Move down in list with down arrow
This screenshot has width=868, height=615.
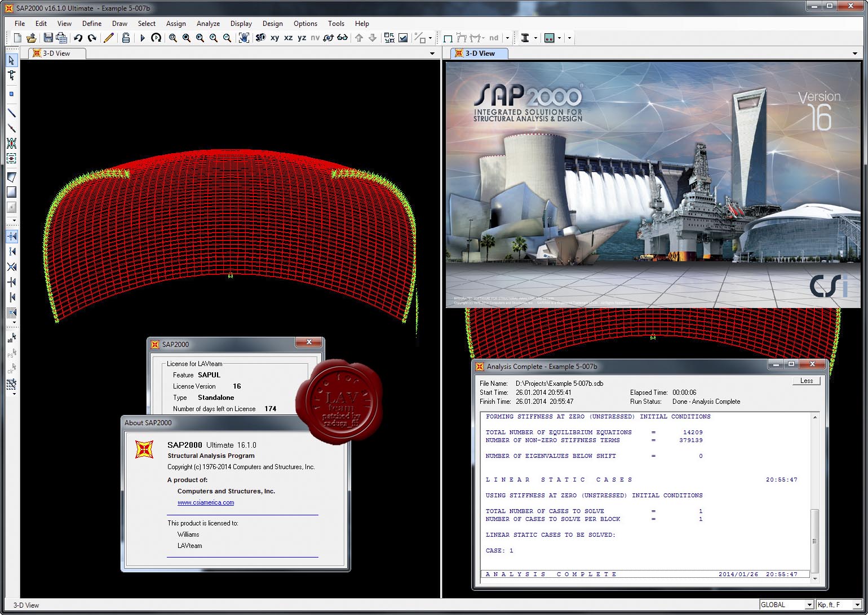[373, 38]
